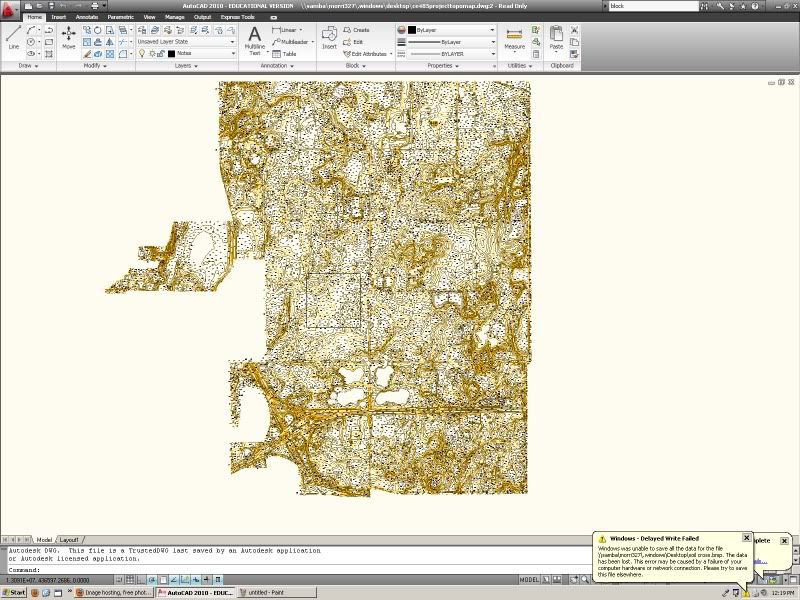Activate the Move tool
The height and width of the screenshot is (600, 800).
[68, 38]
